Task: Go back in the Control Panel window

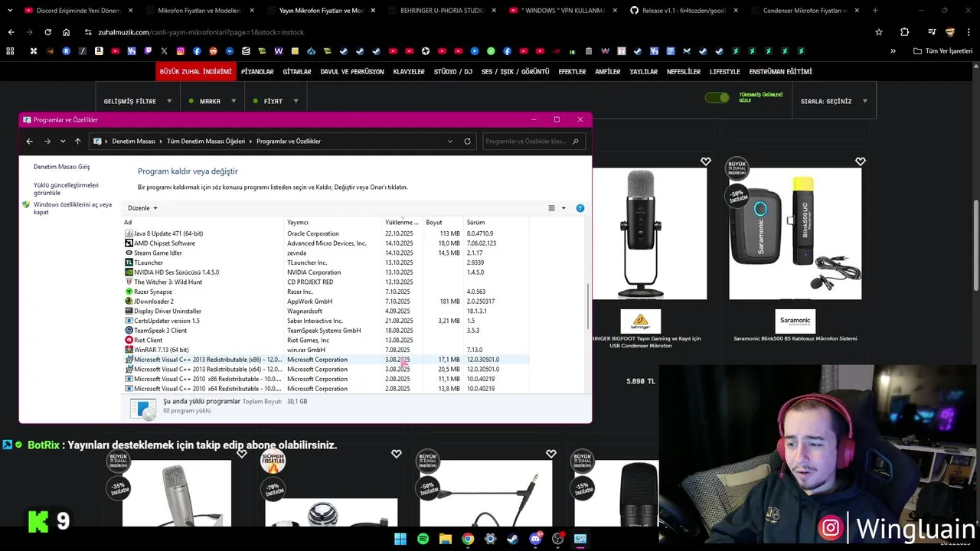Action: 29,141
